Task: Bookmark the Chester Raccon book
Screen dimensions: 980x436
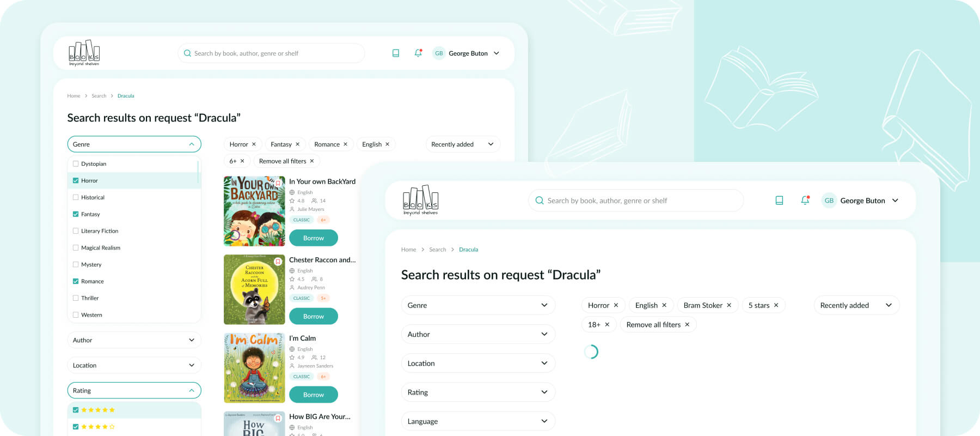Action: pyautogui.click(x=278, y=262)
